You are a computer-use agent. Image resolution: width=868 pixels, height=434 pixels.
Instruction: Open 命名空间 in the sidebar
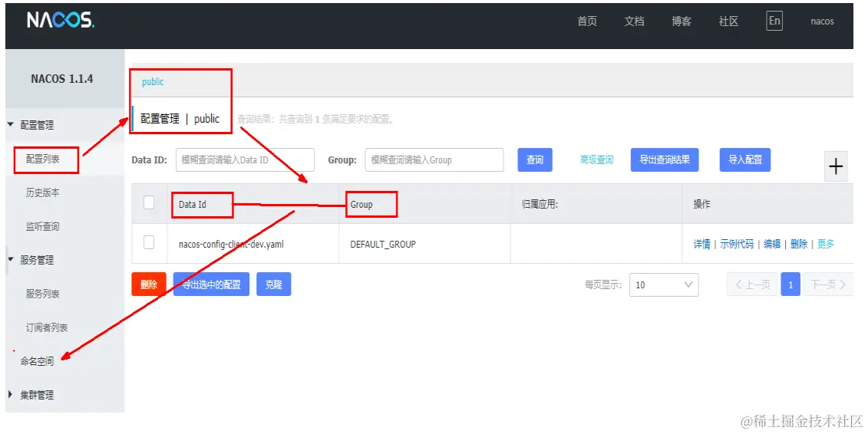tap(37, 361)
